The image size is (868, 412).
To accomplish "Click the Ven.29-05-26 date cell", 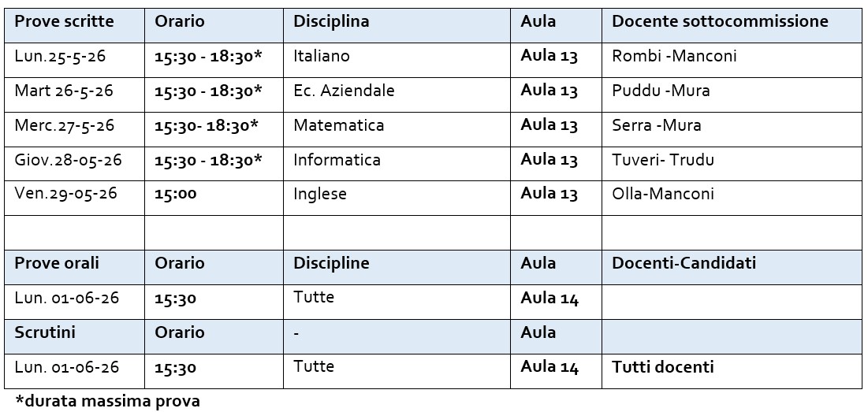I will [74, 198].
